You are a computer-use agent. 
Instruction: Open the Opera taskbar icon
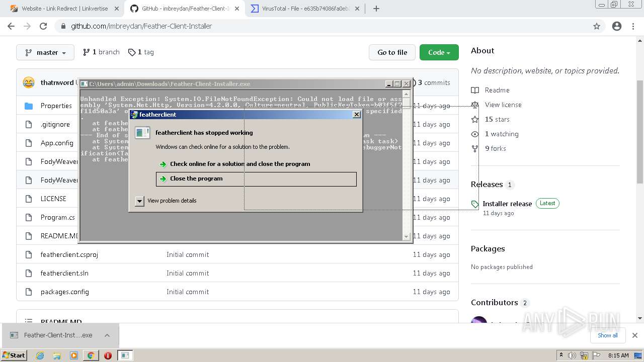point(108,355)
